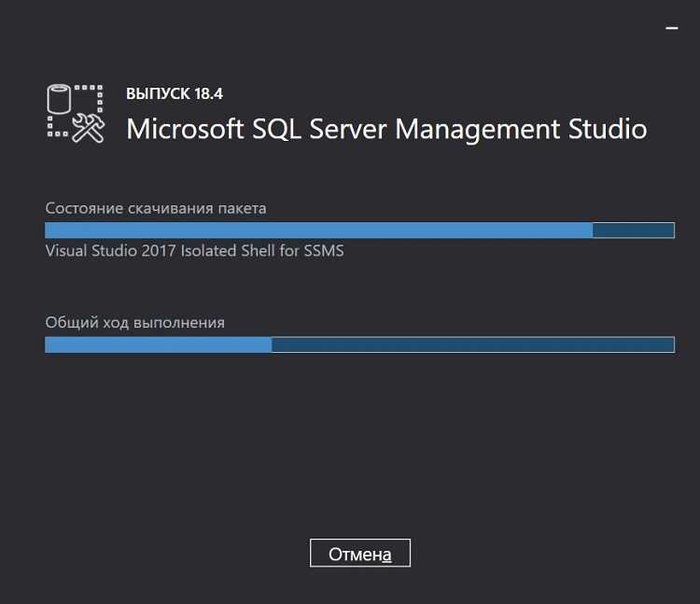Viewport: 700px width, 604px height.
Task: Click the 'Общий ход выполнения' label
Action: click(134, 323)
